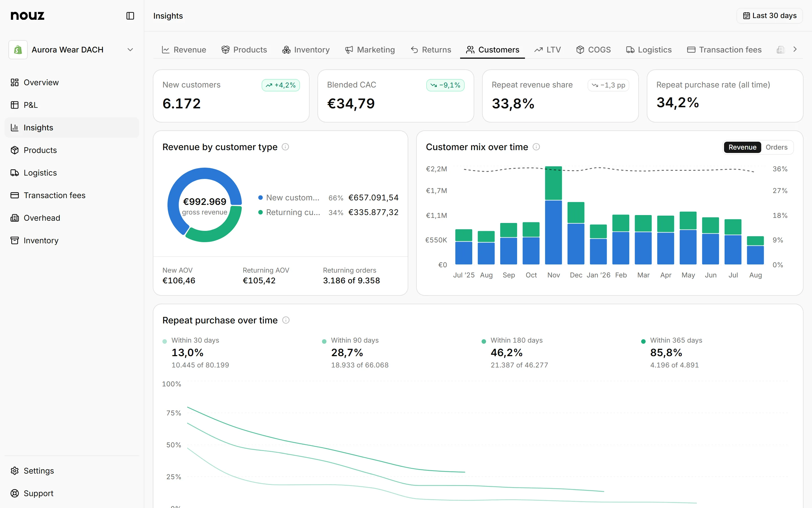Click the Shopify store logo icon

pos(18,50)
